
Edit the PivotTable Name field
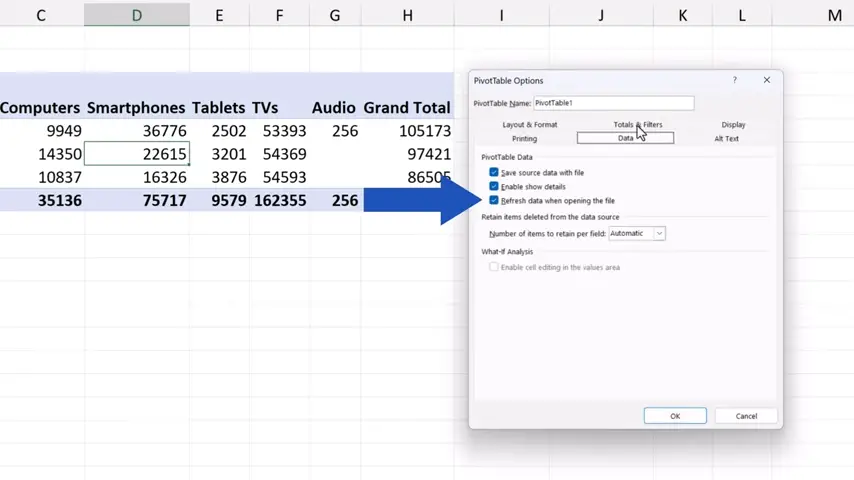(612, 103)
